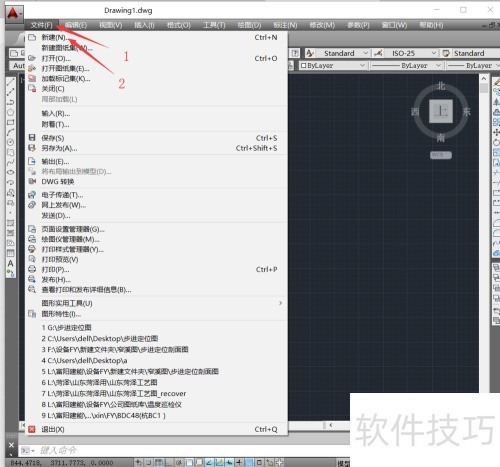Screen dimensions: 500x467
Task: Open recent file 7 ending in _recover
Action: point(156,393)
